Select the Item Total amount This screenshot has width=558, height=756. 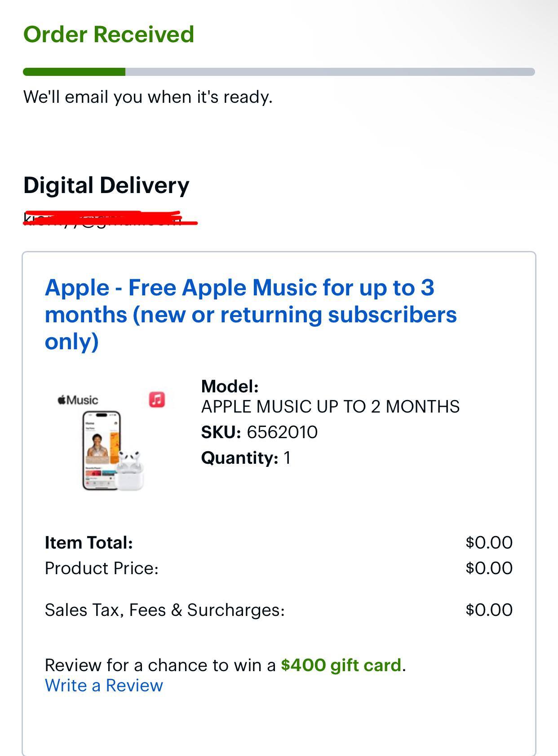(488, 542)
